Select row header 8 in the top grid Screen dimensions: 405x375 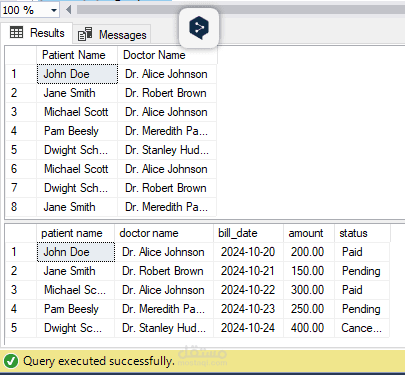point(21,207)
